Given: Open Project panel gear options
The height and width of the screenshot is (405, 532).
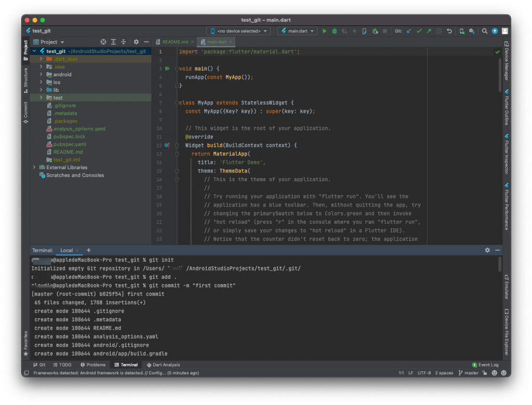Looking at the screenshot, I should [136, 42].
